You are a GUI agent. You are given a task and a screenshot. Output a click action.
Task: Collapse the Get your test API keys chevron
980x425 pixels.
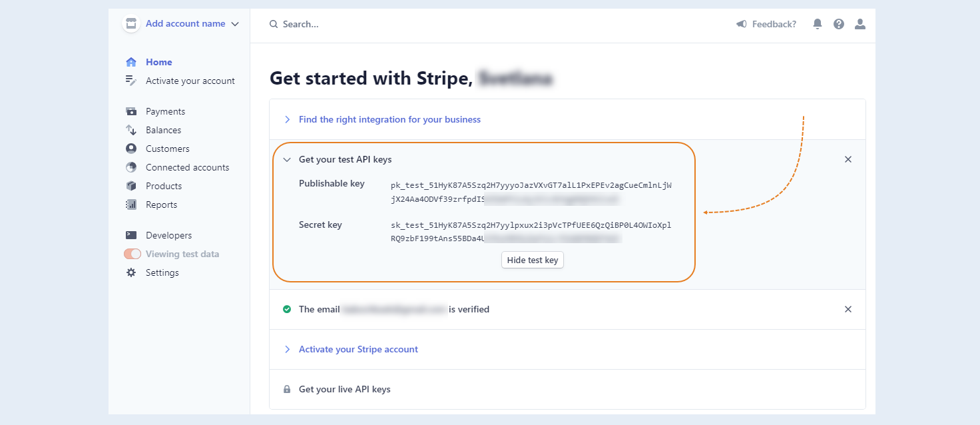point(287,159)
